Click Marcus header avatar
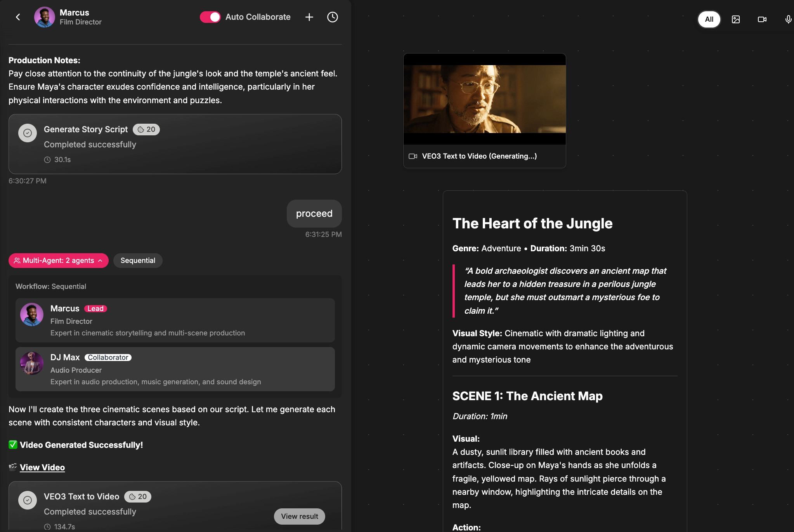794x532 pixels. [x=44, y=17]
